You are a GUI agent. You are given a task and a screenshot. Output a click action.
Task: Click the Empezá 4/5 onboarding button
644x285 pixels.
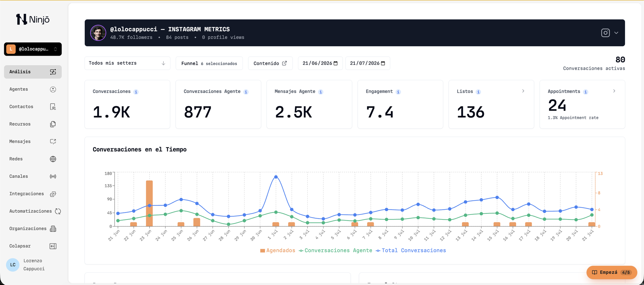[x=612, y=272]
